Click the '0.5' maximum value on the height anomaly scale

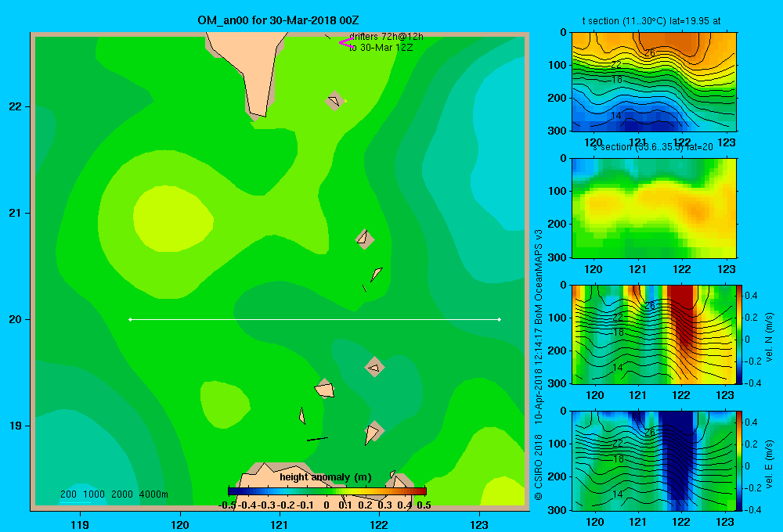[x=424, y=505]
